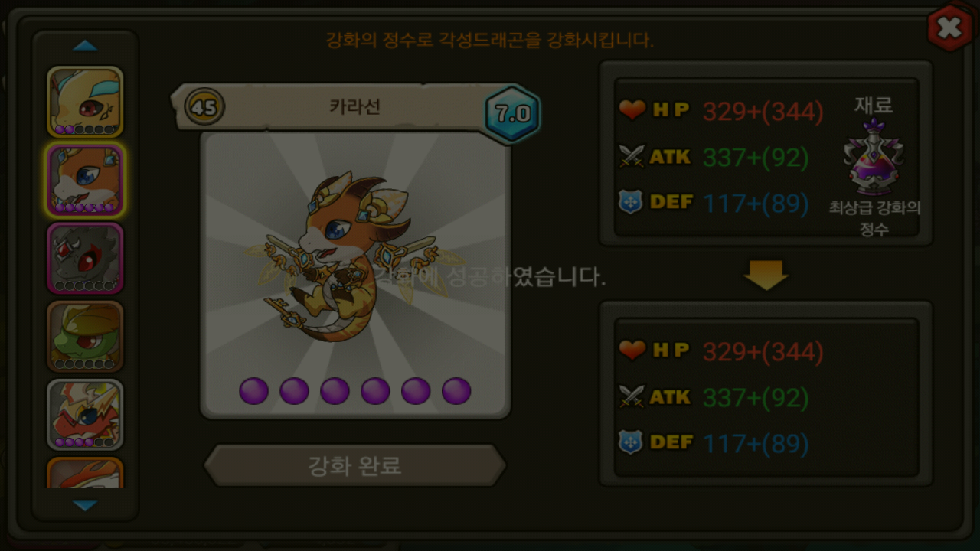Close the enhancement dialog with red X
Screen dimensions: 980x551
click(x=949, y=28)
